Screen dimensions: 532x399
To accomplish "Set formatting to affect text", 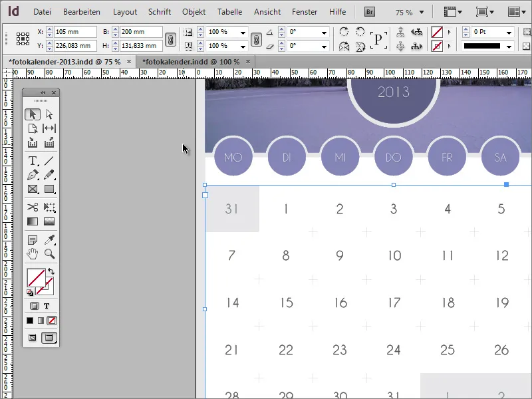I will tap(47, 306).
